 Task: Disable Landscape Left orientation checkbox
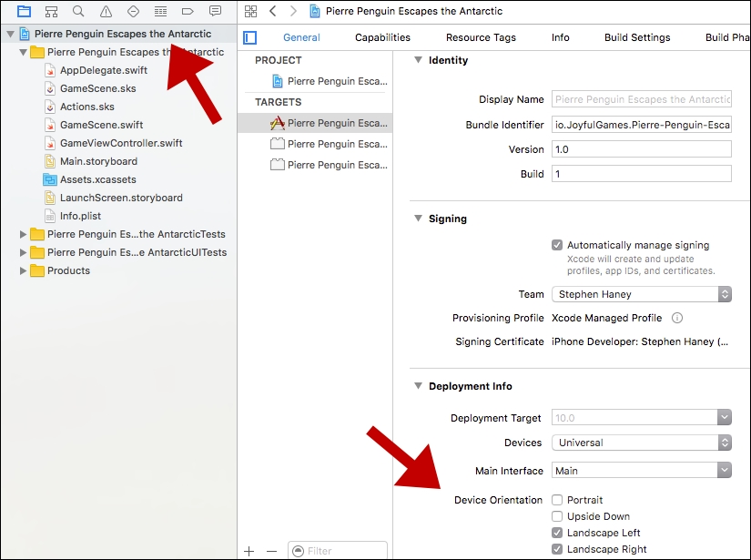tap(556, 533)
